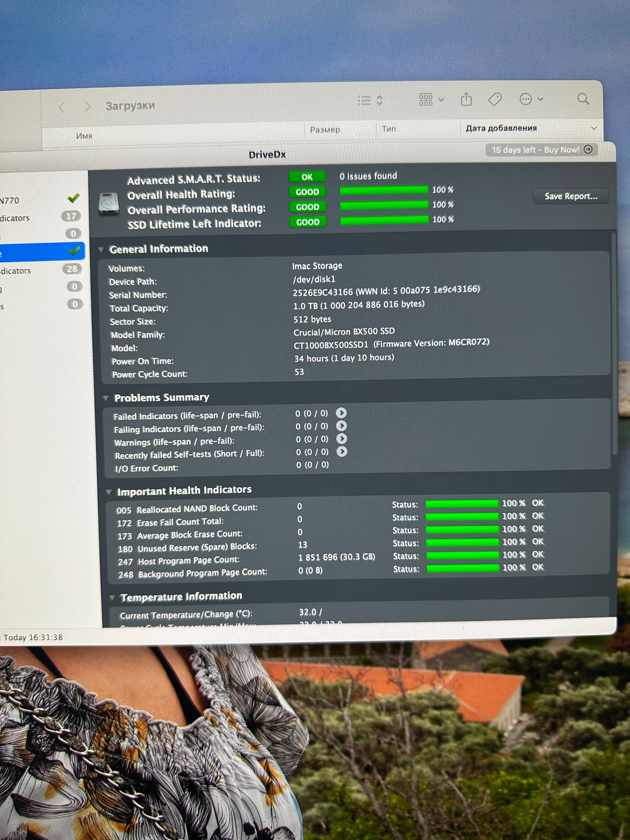This screenshot has width=630, height=840.
Task: Click the SSD Lifetime Left Indicator progress bar
Action: click(x=384, y=220)
